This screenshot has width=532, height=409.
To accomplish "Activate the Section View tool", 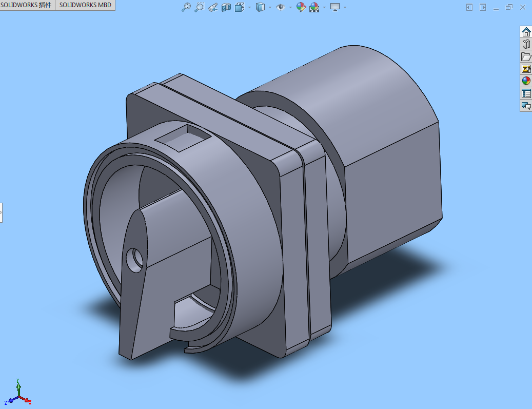I will tap(226, 7).
